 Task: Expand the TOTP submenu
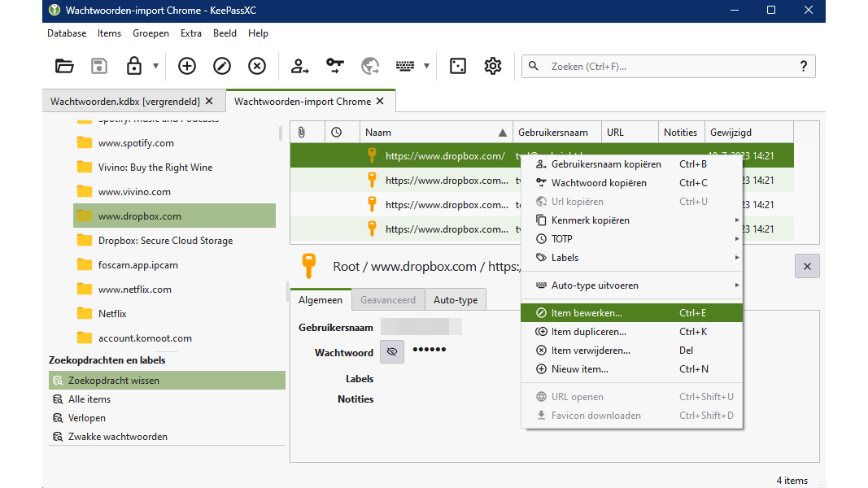[631, 239]
